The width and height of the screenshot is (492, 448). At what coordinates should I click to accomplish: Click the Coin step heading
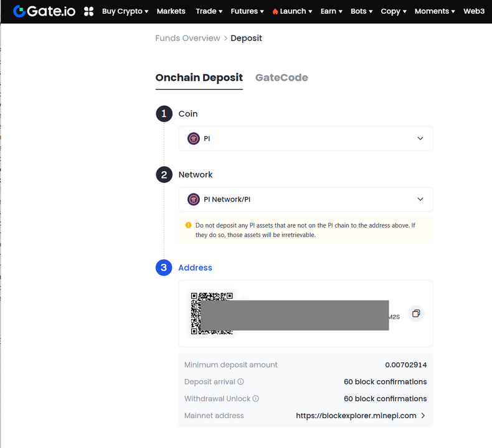point(188,114)
